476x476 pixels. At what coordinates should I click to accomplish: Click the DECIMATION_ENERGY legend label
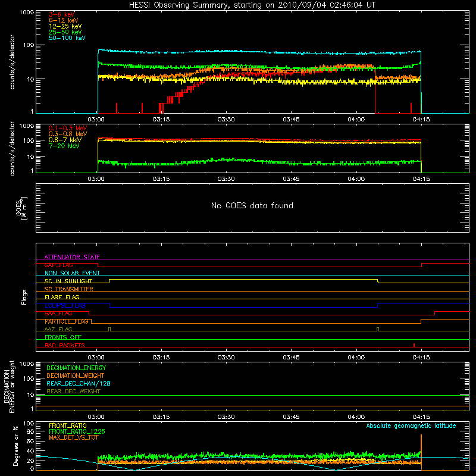[76, 368]
